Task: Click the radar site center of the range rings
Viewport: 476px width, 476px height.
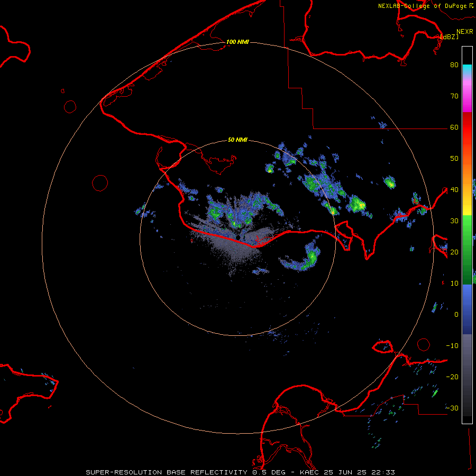Action: (x=239, y=237)
